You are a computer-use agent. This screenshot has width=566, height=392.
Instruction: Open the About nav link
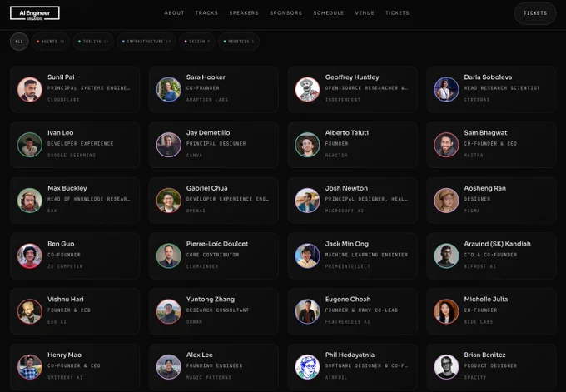174,13
